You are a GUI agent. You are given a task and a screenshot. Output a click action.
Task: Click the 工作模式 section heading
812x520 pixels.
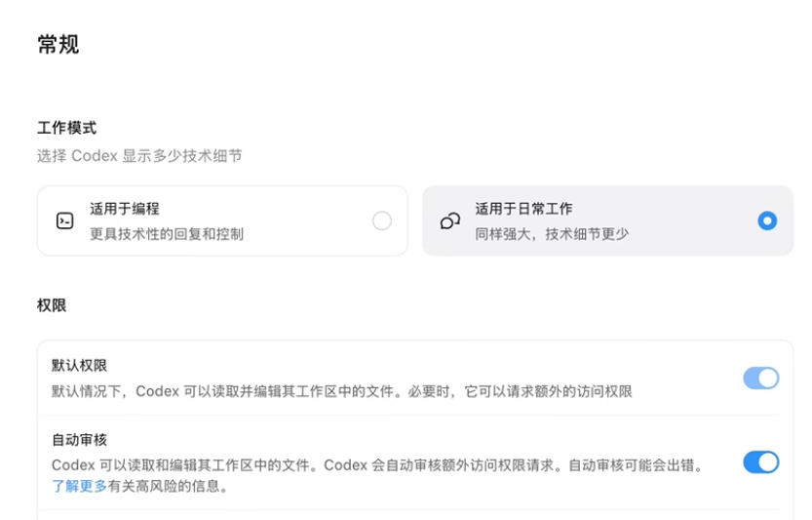point(67,128)
